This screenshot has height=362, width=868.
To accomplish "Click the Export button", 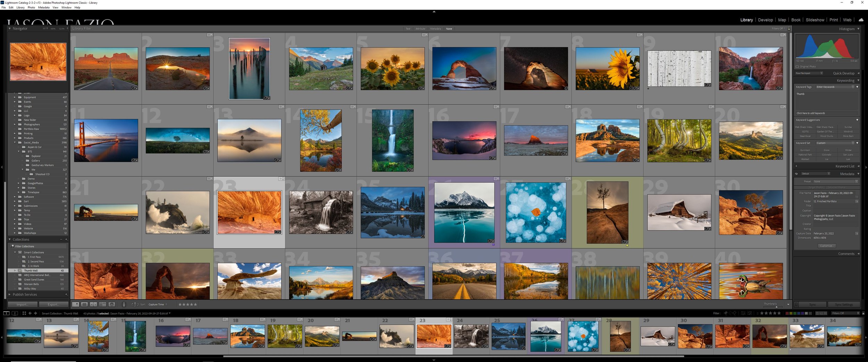I will [x=53, y=304].
